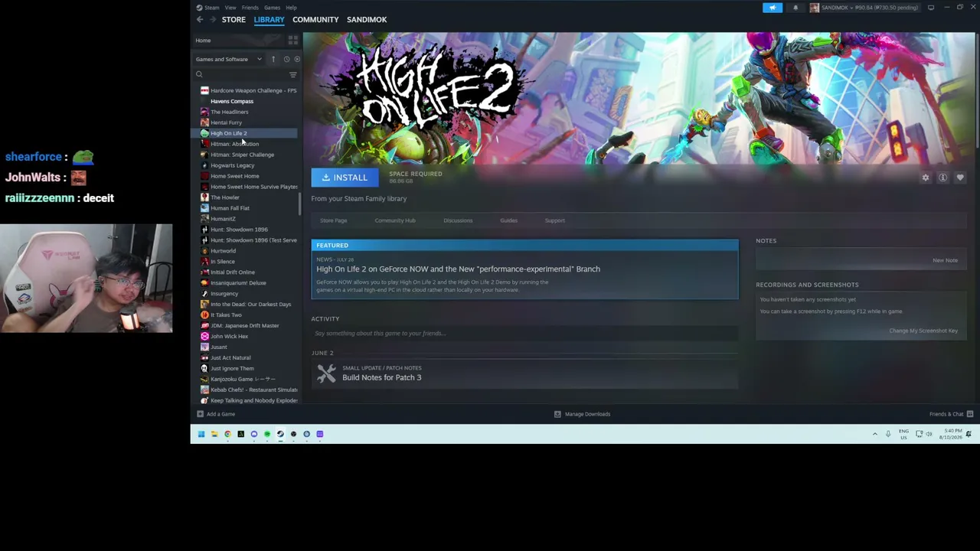980x551 pixels.
Task: Add High On Life 2 to favorites
Action: (960, 178)
